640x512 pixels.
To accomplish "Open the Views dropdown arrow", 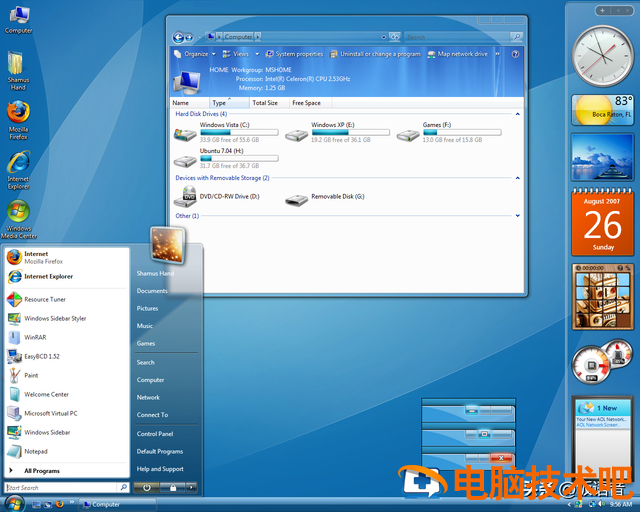I will click(257, 54).
